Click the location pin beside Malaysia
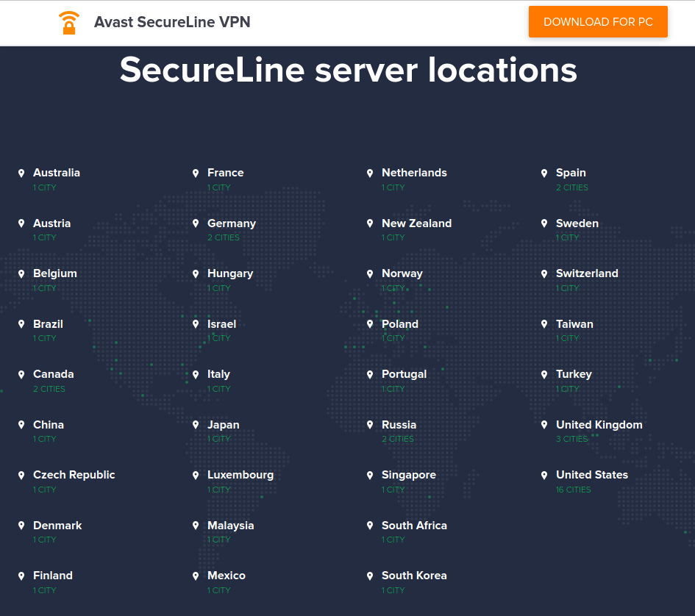 (196, 526)
